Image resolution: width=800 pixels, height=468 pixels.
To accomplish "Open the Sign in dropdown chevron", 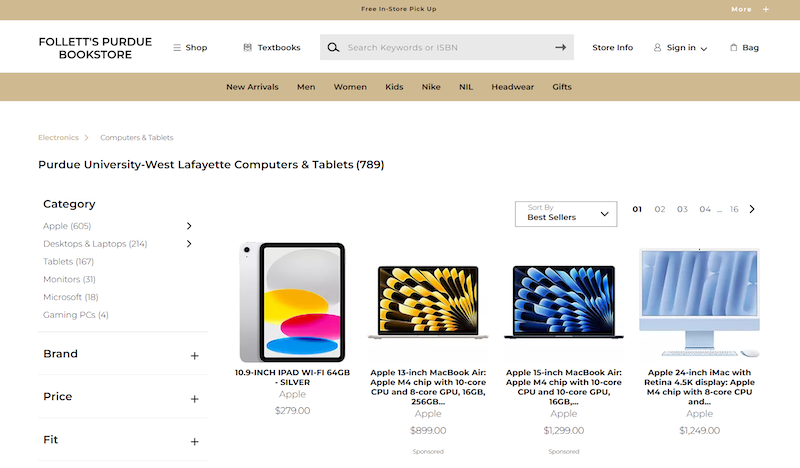I will [704, 48].
